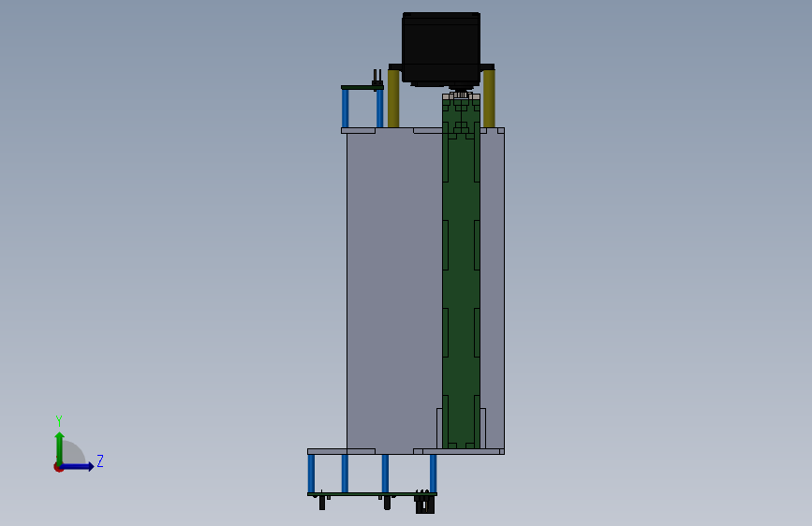Select the leftmost blue standoff at the bottom

pyautogui.click(x=311, y=474)
